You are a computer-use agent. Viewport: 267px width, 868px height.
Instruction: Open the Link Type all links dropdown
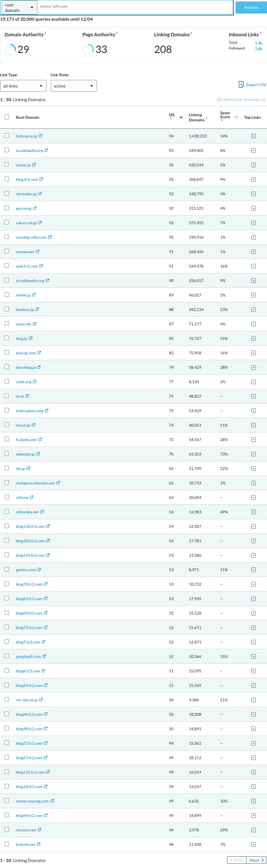(x=23, y=86)
